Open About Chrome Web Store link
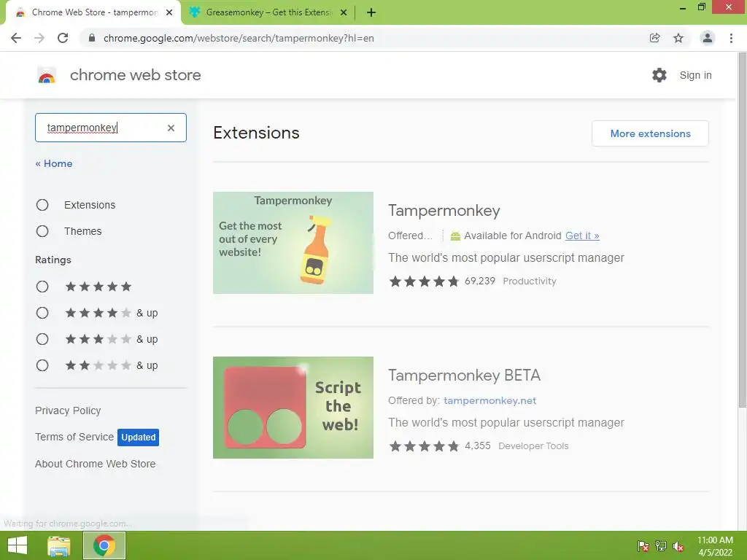The width and height of the screenshot is (747, 560). [96, 464]
